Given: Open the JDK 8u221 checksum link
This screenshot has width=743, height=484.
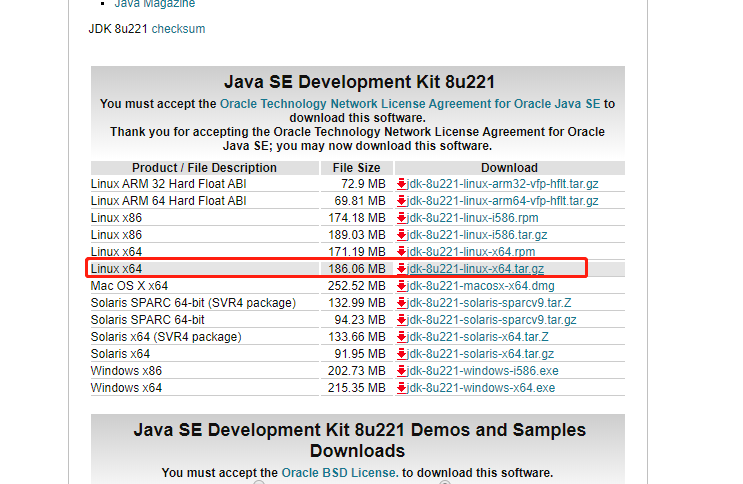Looking at the screenshot, I should 178,29.
